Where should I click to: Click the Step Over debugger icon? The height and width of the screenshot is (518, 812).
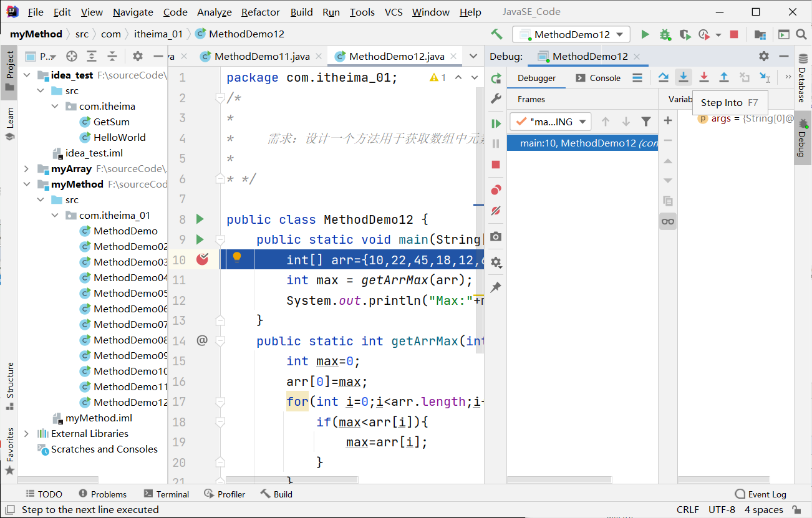[x=664, y=77]
